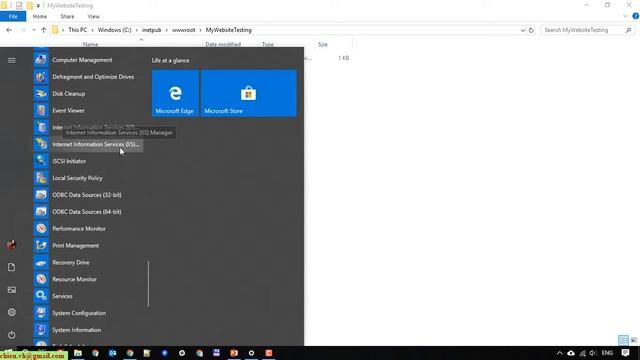Image resolution: width=640 pixels, height=360 pixels.
Task: Switch to the Share ribbon tab
Action: (x=67, y=16)
